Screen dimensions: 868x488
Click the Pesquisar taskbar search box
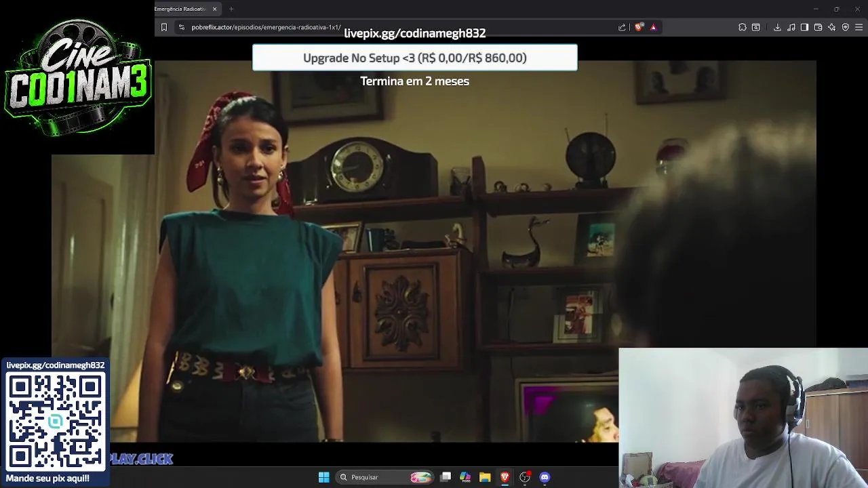click(384, 477)
